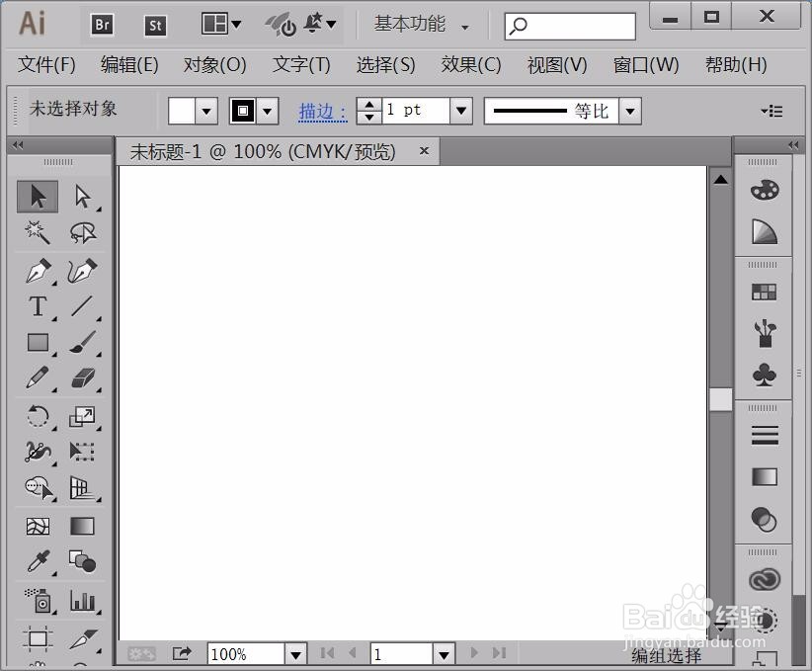Screen dimensions: 812x671
Task: Click the search input field
Action: (570, 26)
